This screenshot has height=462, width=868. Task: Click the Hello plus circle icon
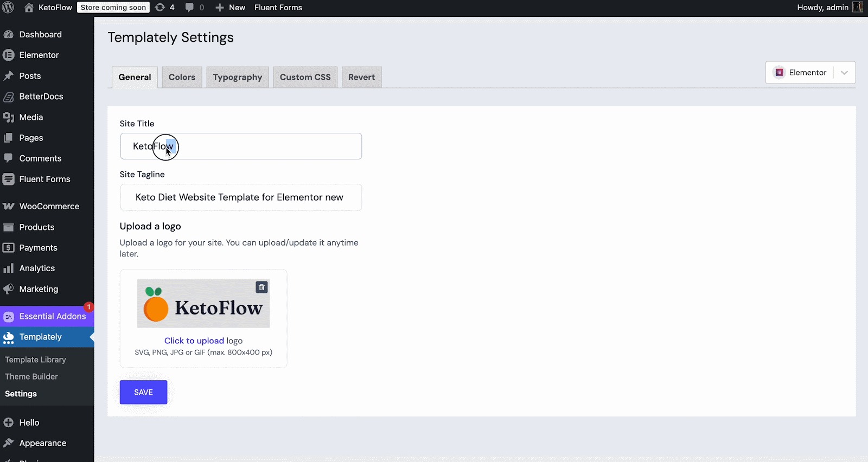(8, 422)
